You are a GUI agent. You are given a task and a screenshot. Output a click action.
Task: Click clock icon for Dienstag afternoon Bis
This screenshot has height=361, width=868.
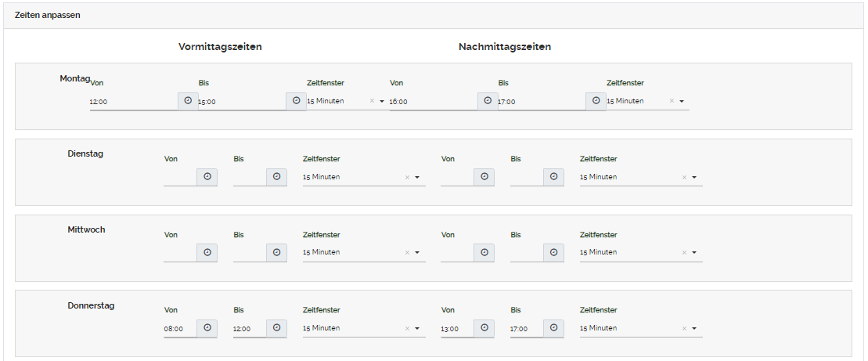tap(553, 177)
